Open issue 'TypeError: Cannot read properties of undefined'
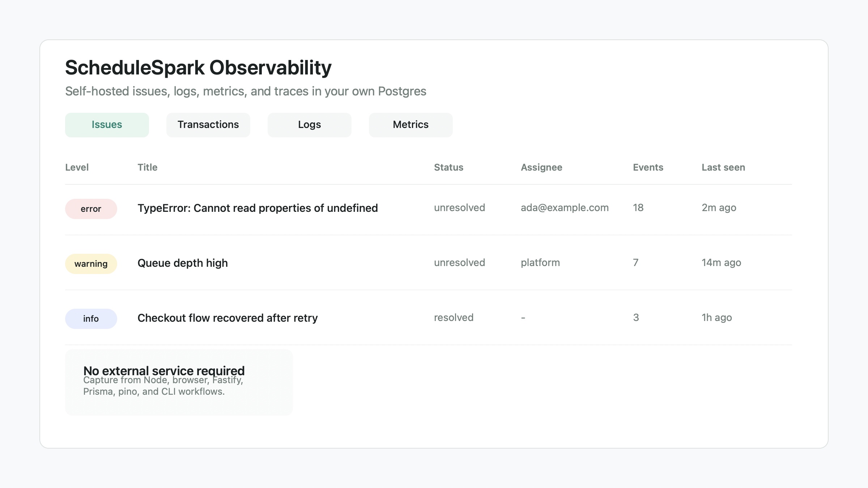This screenshot has height=488, width=868. tap(258, 208)
